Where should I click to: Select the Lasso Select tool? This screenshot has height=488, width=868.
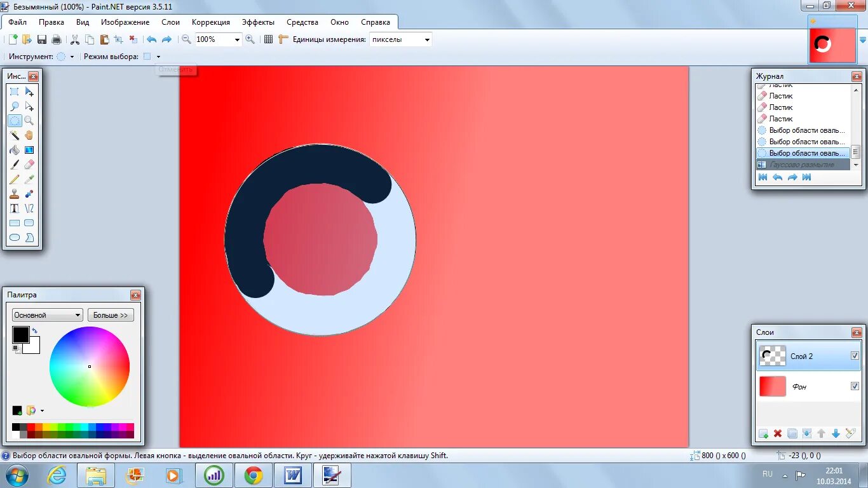(x=15, y=107)
